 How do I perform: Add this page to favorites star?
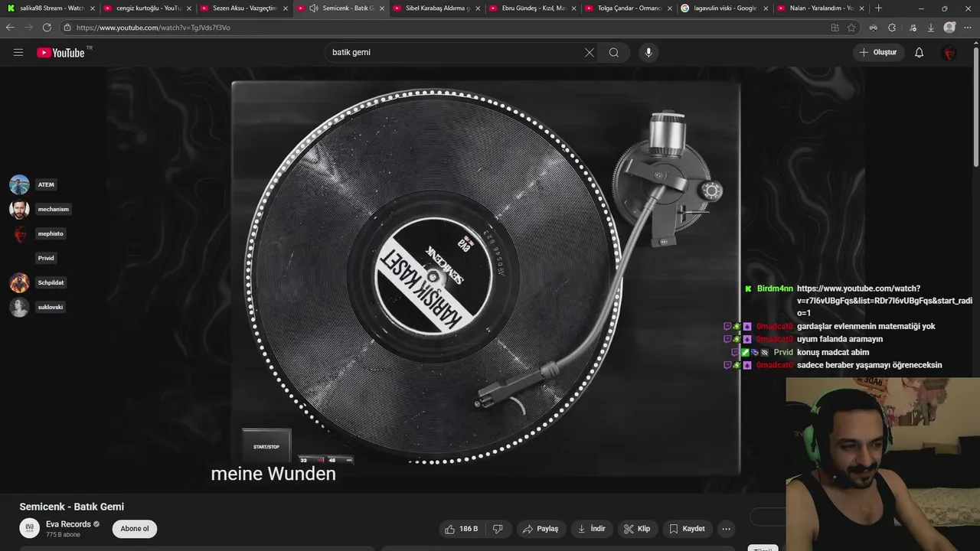coord(851,28)
